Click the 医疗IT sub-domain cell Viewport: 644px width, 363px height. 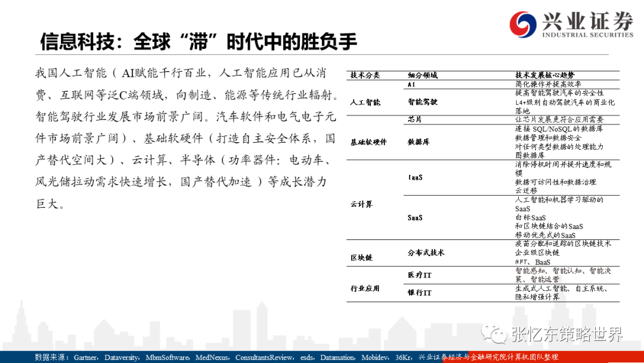pyautogui.click(x=419, y=275)
